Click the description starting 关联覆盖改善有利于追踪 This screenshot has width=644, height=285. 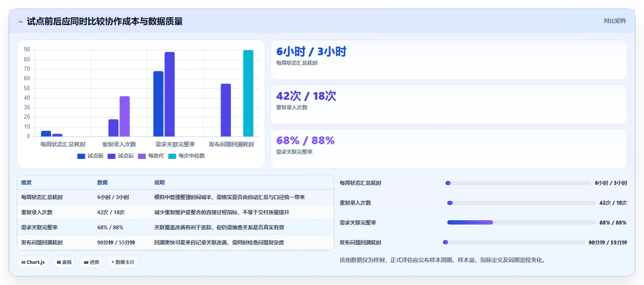click(x=219, y=227)
